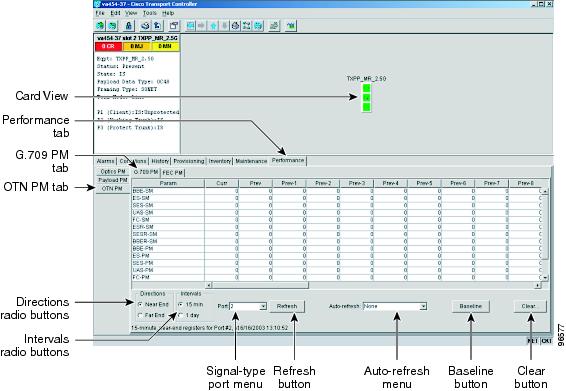
Task: Click the red CR alarm count indicator
Action: click(108, 47)
